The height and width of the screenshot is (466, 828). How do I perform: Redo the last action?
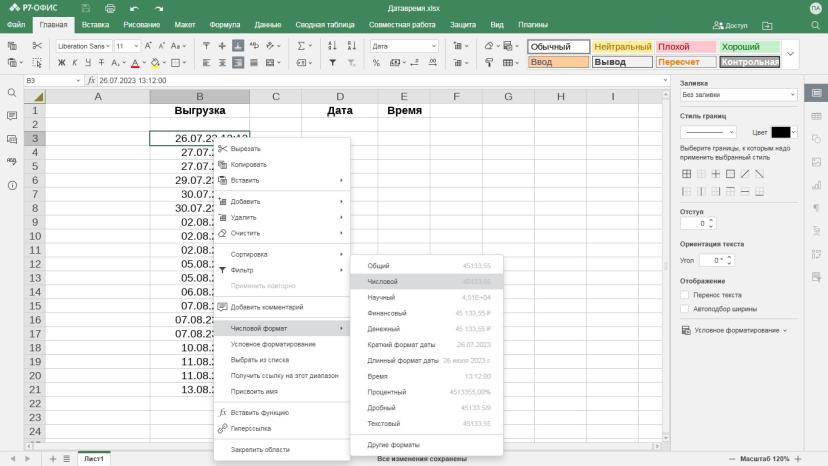tap(158, 8)
